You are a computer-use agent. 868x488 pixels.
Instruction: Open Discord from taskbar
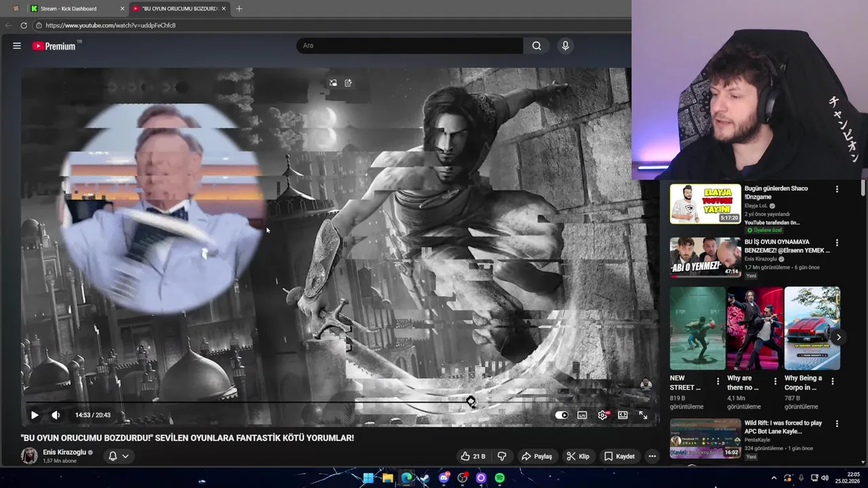click(x=444, y=478)
